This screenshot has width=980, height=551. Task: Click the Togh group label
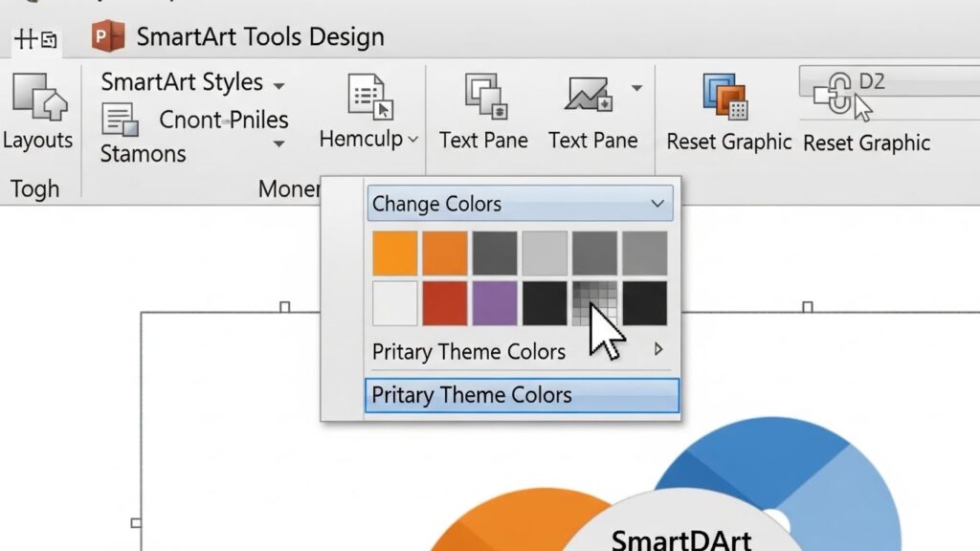pos(35,188)
